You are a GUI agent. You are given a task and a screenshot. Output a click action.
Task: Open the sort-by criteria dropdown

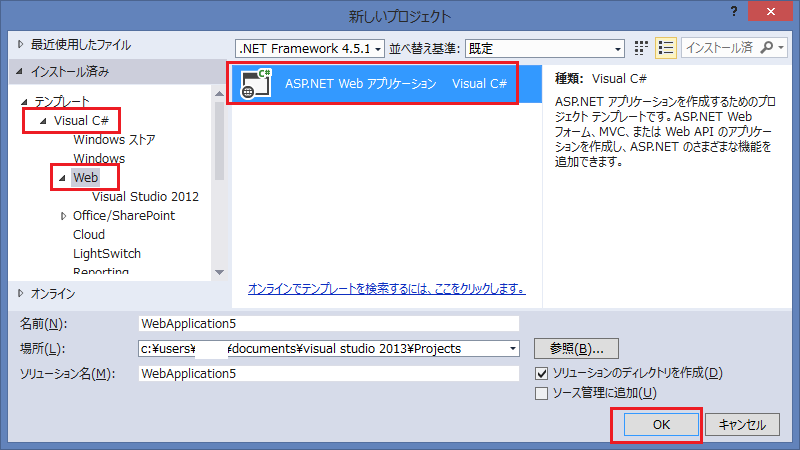click(544, 48)
